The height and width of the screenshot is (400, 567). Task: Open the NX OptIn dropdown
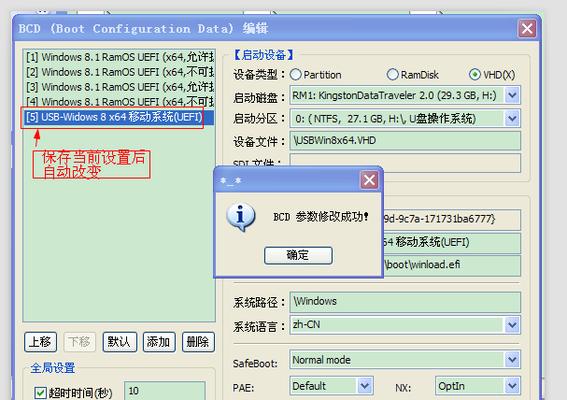[512, 386]
